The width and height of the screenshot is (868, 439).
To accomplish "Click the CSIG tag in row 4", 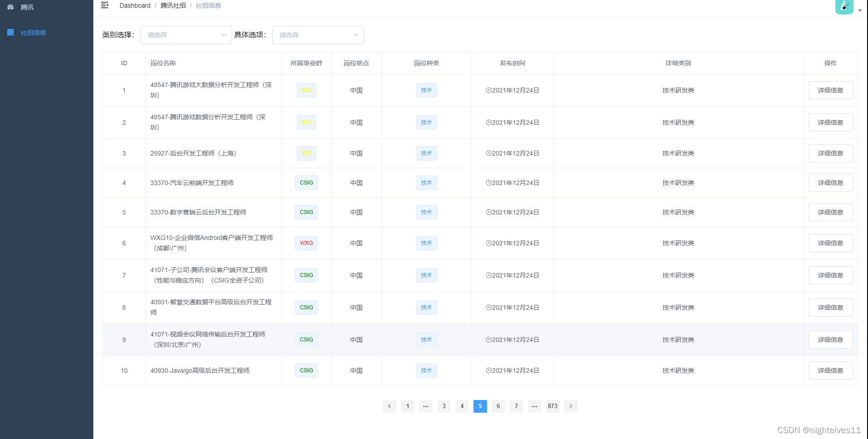I will [x=306, y=183].
